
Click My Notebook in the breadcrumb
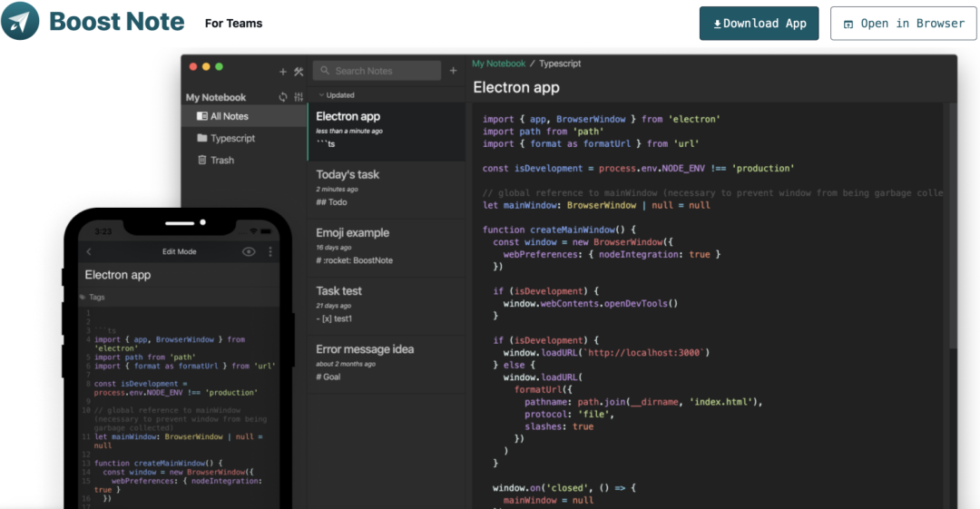(498, 64)
